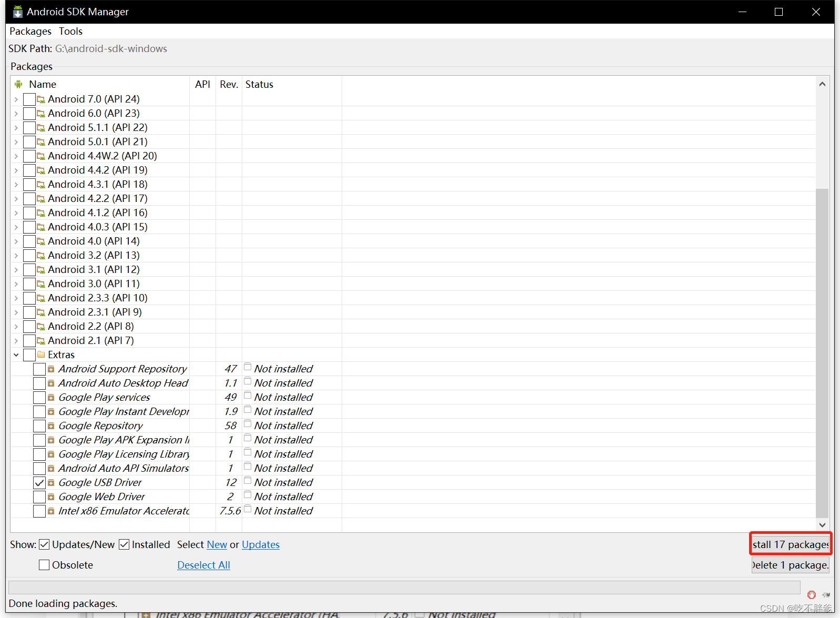Expand the Android 7.0 (API 24) node
This screenshot has height=618, width=840.
pos(16,99)
